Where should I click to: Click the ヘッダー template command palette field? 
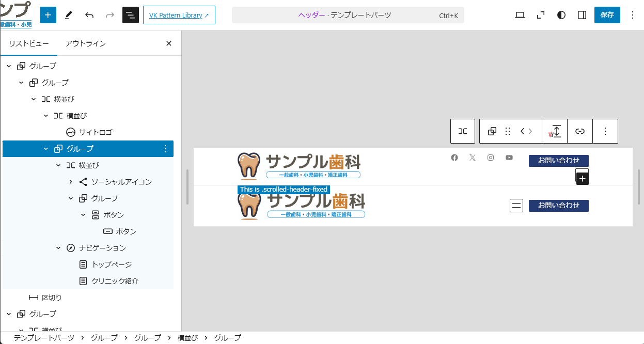[x=348, y=15]
